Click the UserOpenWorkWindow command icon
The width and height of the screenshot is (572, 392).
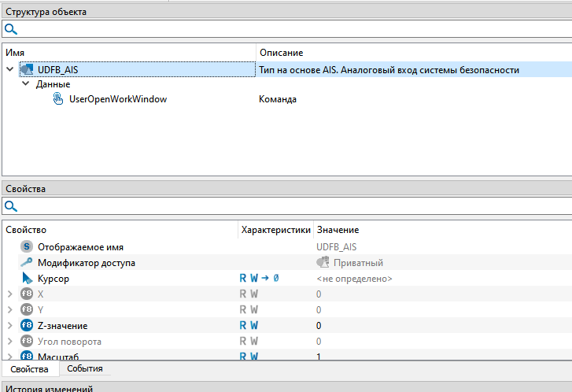pos(58,99)
